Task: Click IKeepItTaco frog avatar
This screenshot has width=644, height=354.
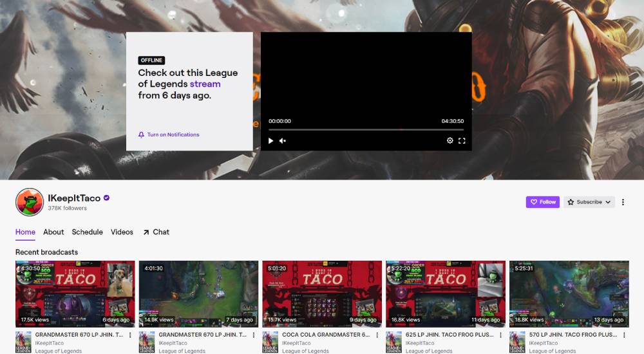Action: pos(30,202)
